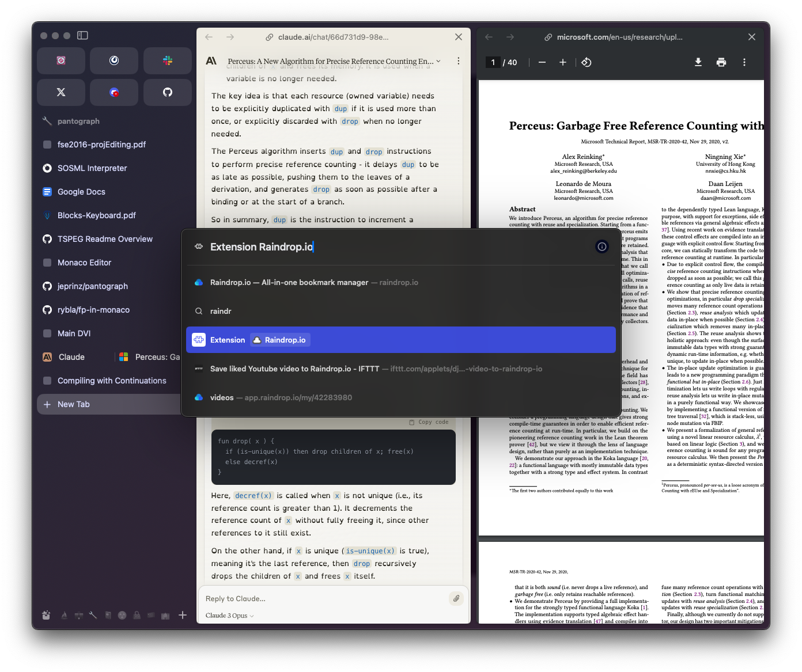Switch to building space icon
802x672 pixels.
click(x=165, y=615)
